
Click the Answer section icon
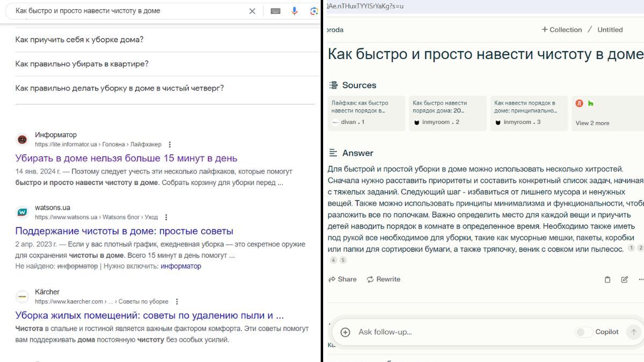click(333, 153)
